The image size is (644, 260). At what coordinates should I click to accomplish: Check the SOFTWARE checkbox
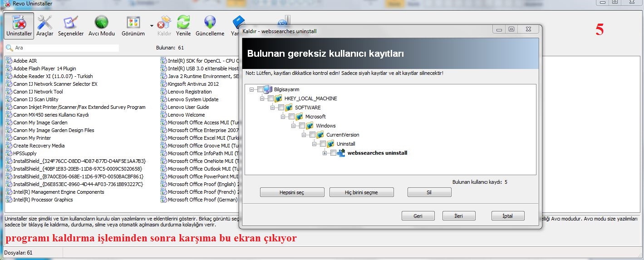pyautogui.click(x=281, y=108)
